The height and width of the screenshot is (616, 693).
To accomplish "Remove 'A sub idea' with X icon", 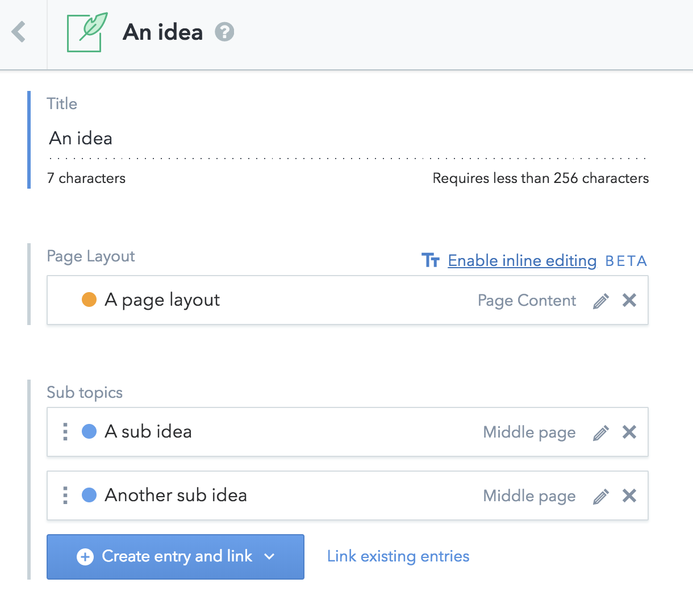I will coord(629,432).
